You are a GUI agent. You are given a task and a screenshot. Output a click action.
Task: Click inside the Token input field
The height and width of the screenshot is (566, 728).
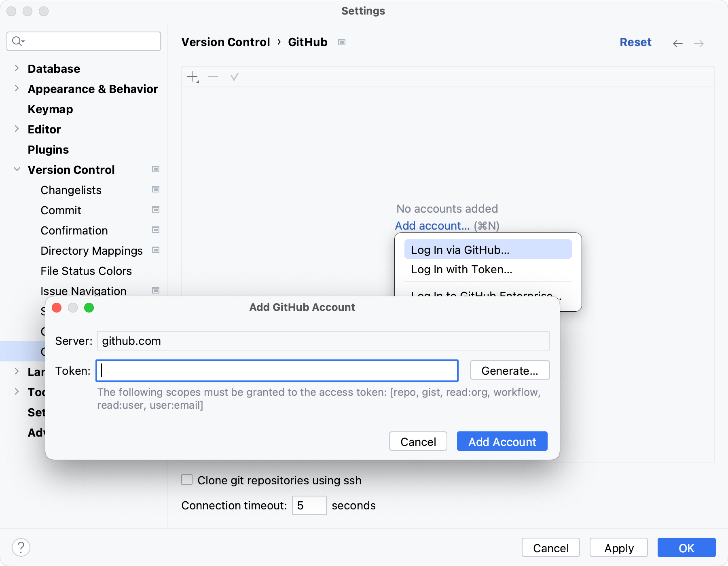click(276, 371)
